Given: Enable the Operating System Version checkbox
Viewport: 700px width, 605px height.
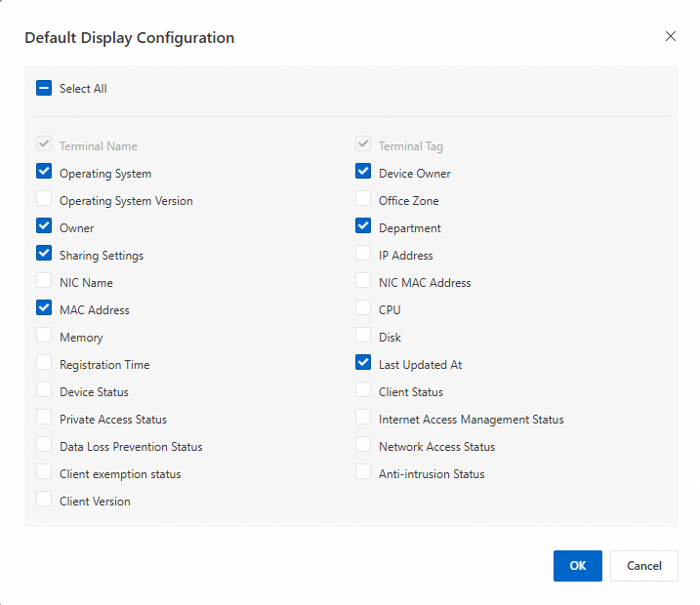Looking at the screenshot, I should pos(44,200).
